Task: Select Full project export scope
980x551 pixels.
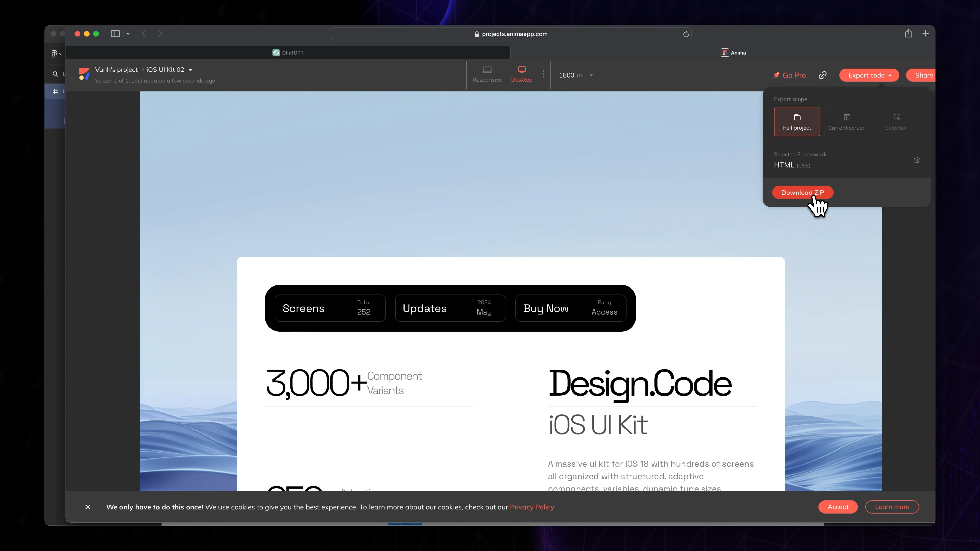Action: pyautogui.click(x=797, y=122)
